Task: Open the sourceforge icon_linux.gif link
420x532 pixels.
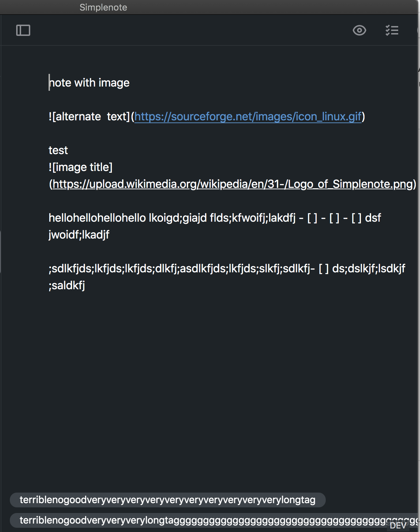Action: (248, 116)
